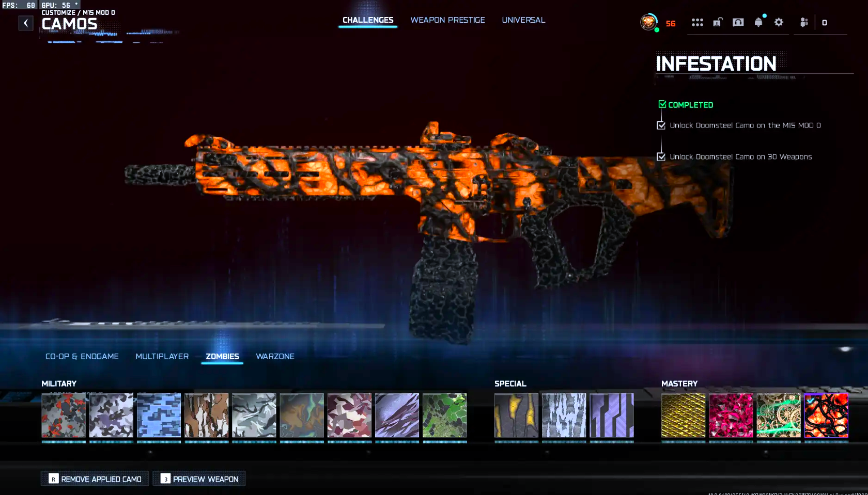Screen dimensions: 868x495
Task: Click the INFESTATION camo title
Action: pyautogui.click(x=716, y=64)
